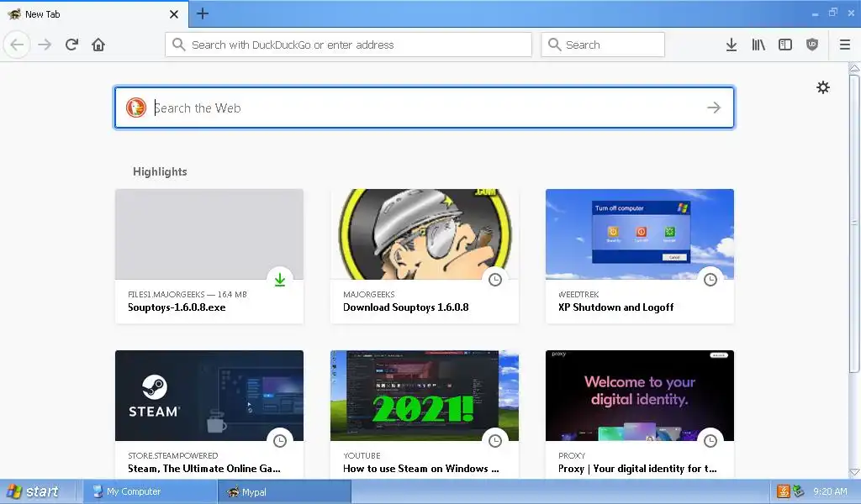Click history clock badge on YouTube card
Viewport: 861px width, 504px height.
point(495,441)
